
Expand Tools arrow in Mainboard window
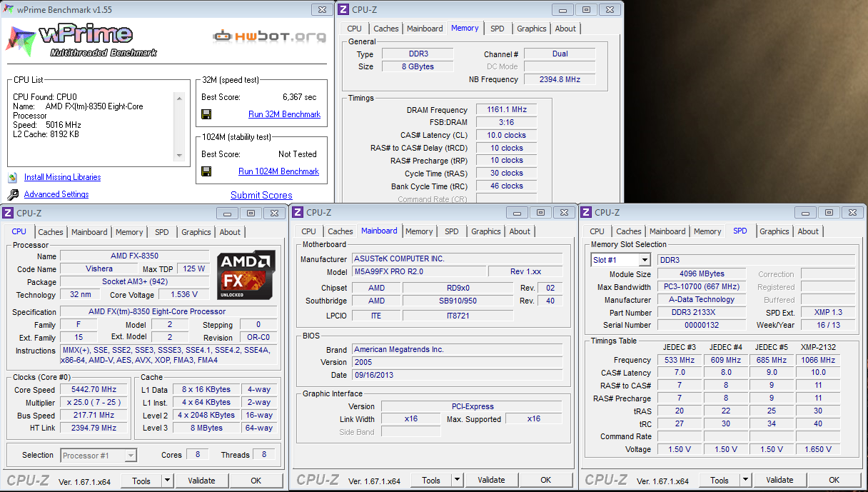coord(458,480)
